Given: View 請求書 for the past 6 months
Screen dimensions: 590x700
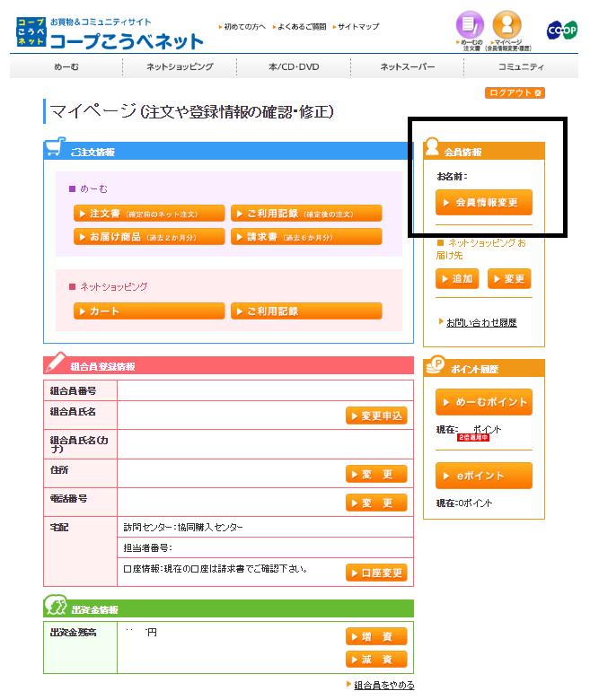Looking at the screenshot, I should pyautogui.click(x=305, y=237).
